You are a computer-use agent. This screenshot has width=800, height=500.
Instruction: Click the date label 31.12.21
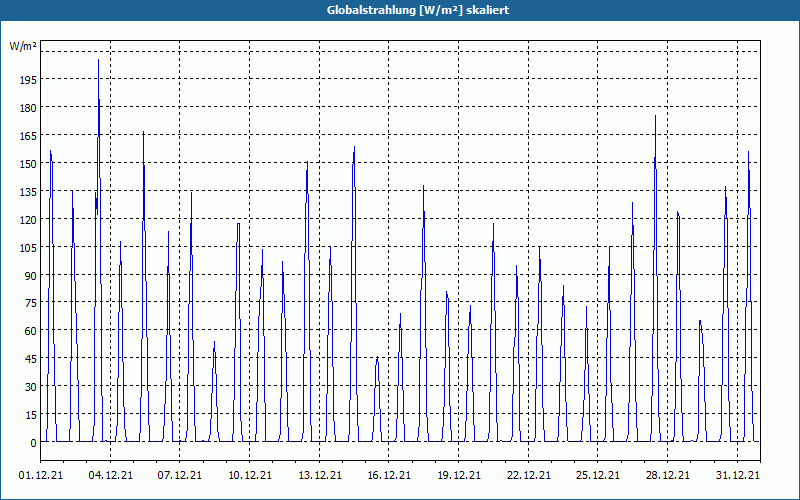click(x=738, y=475)
